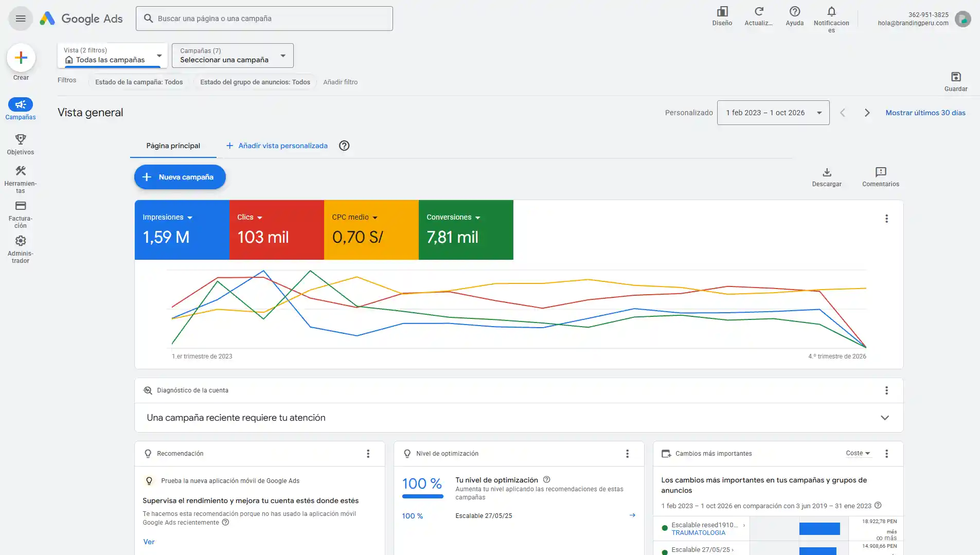The image size is (980, 555).
Task: Open more options for Diagnóstico de la cuenta
Action: (886, 390)
